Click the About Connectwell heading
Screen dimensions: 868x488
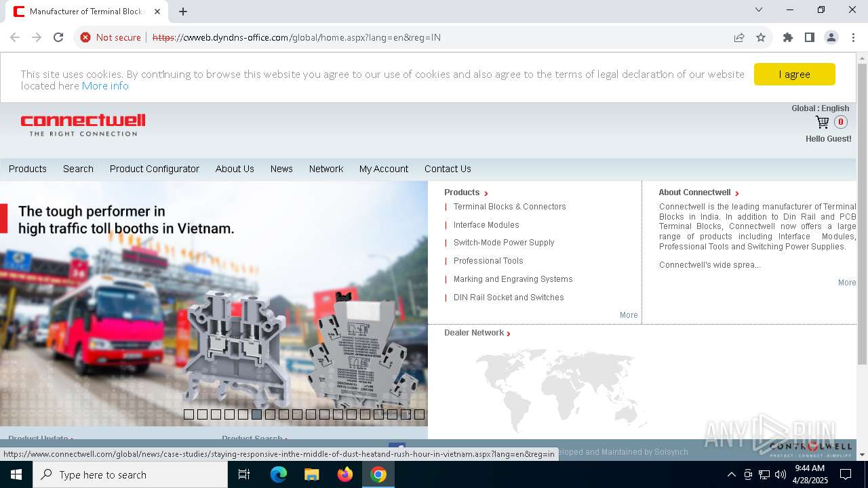pos(694,192)
